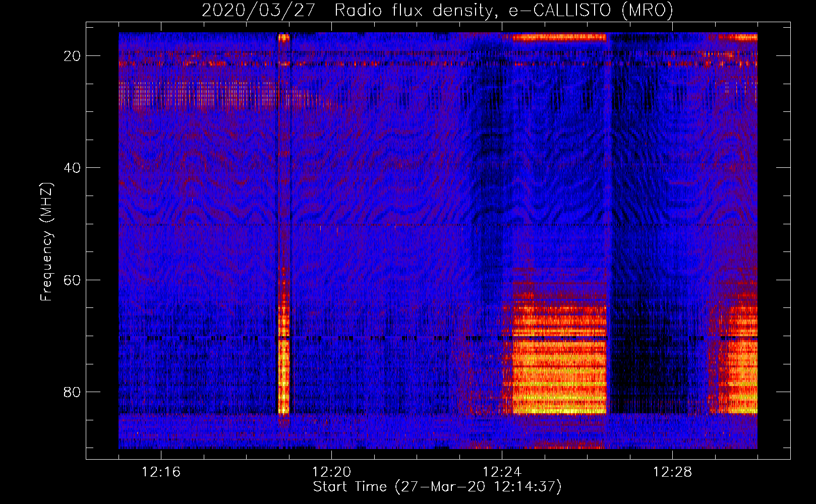Click the 12:28 time tick label
This screenshot has height=504, width=816.
(672, 472)
